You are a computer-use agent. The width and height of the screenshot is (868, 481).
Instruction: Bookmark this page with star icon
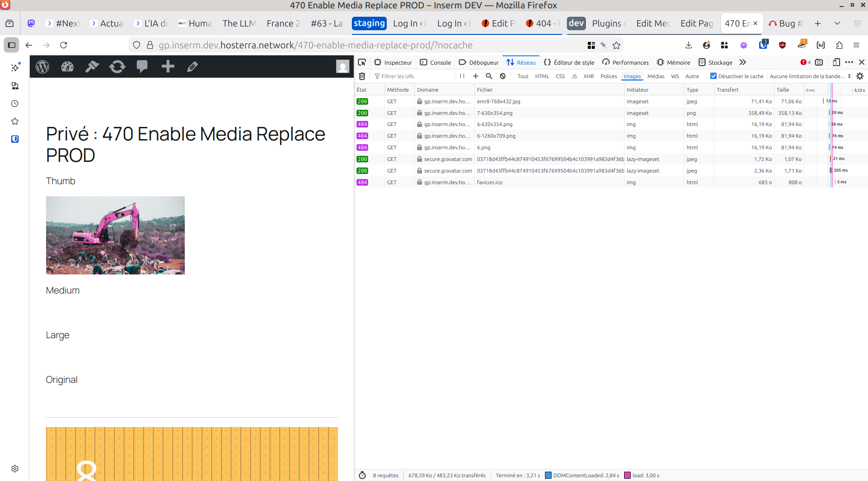point(617,45)
